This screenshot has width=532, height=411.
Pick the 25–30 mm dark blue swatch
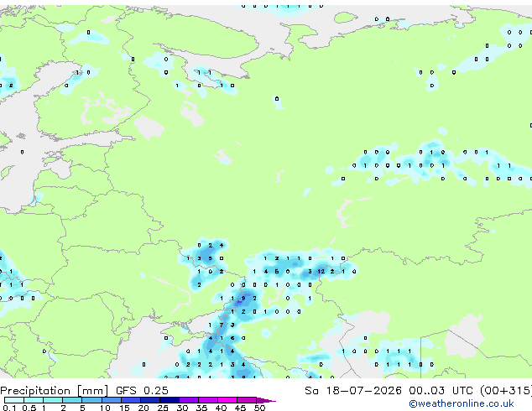(170, 400)
